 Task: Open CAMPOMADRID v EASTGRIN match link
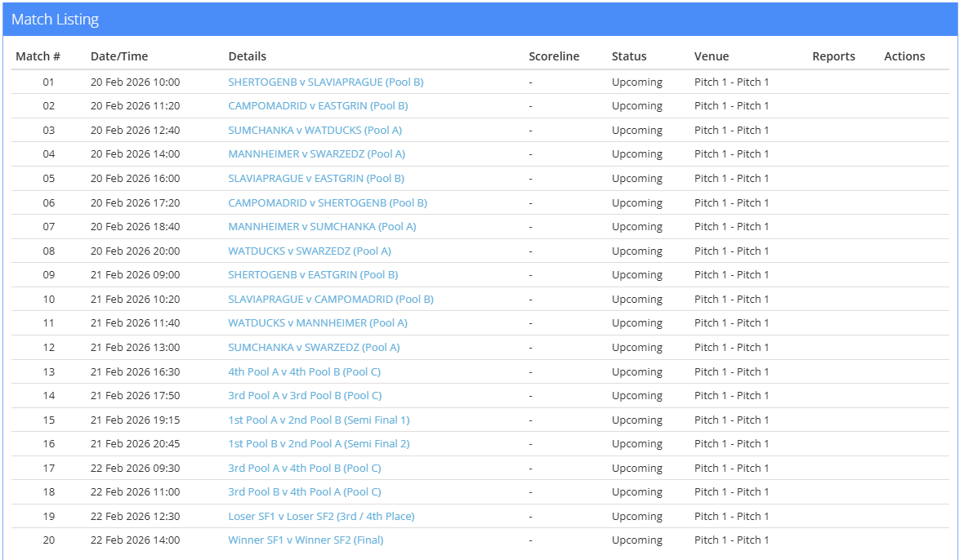(x=318, y=105)
